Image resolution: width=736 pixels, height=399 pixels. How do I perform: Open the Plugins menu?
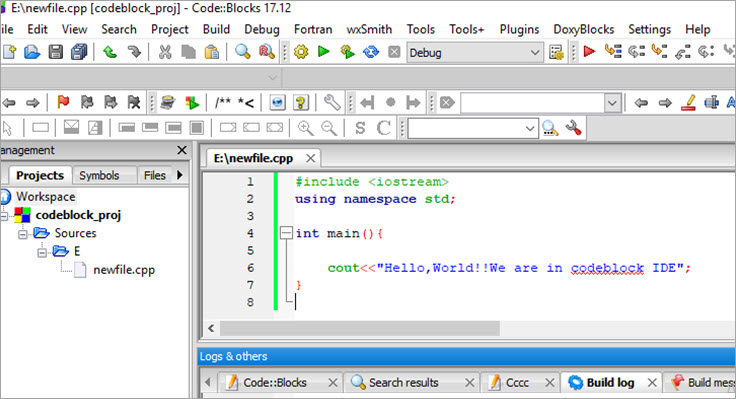[x=519, y=29]
